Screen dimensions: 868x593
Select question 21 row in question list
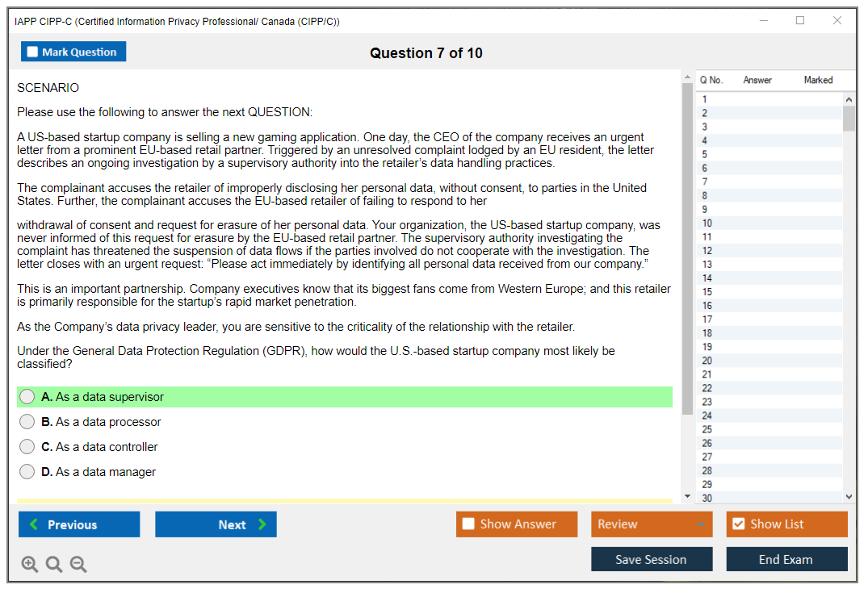click(767, 374)
